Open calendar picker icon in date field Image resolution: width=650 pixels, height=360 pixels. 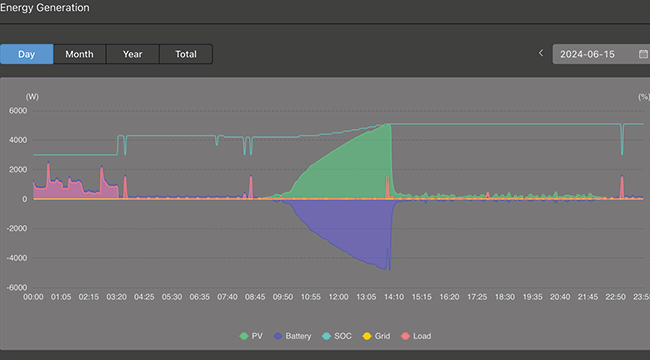tap(643, 54)
